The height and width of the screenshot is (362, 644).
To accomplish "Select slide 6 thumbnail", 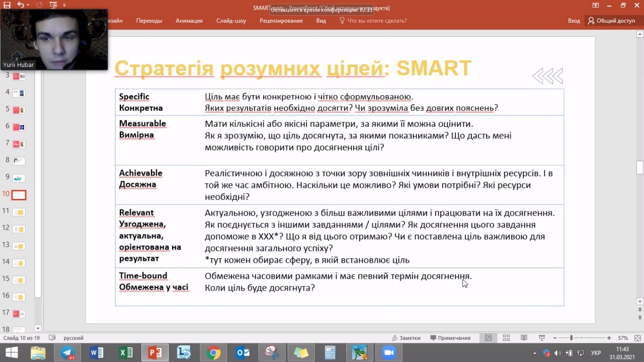I will [19, 126].
